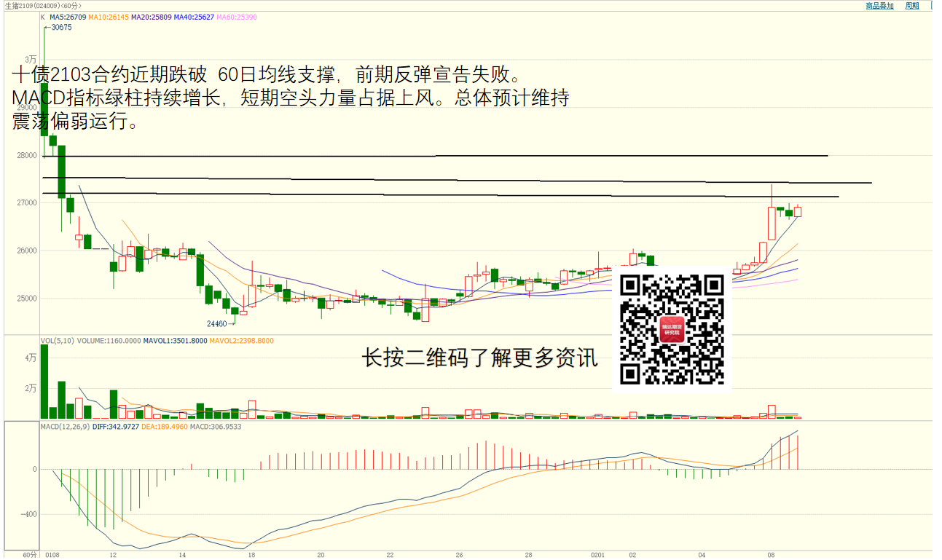
Task: Click the 0108 date on time axis
Action: [x=52, y=555]
